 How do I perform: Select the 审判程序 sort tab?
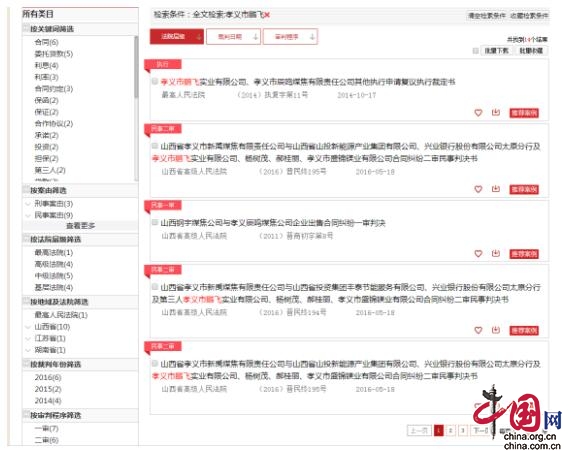(290, 37)
